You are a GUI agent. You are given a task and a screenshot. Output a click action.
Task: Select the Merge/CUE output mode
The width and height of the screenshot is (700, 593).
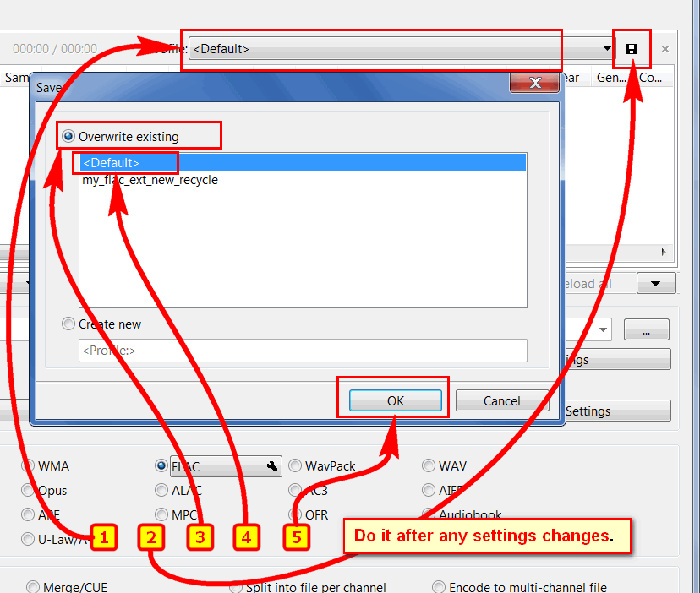[x=33, y=586]
